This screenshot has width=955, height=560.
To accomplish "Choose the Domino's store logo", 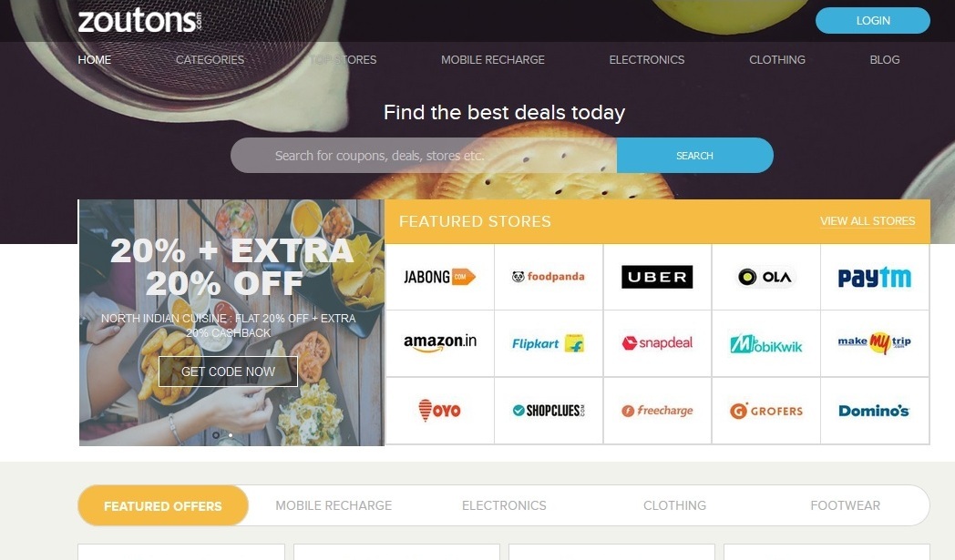I will 874,411.
